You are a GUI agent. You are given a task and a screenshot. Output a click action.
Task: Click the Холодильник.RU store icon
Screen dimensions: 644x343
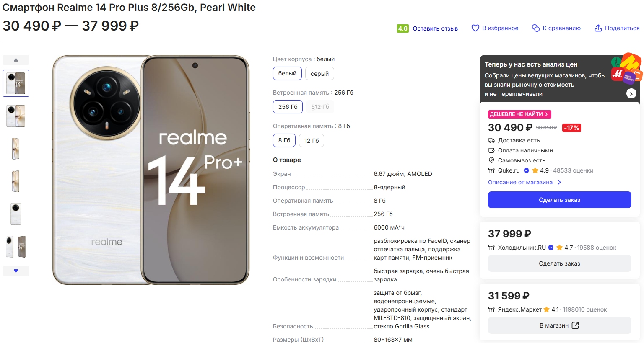491,248
